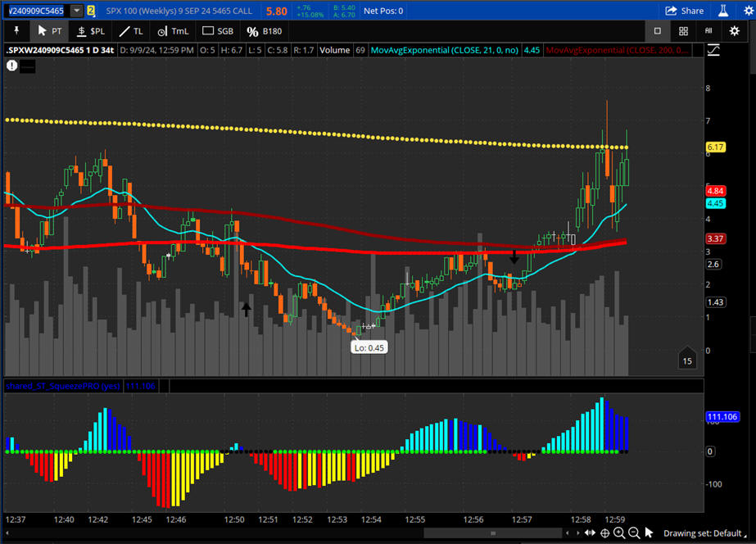
Task: Open the yellow link color number 2 dropdown
Action: click(x=90, y=11)
